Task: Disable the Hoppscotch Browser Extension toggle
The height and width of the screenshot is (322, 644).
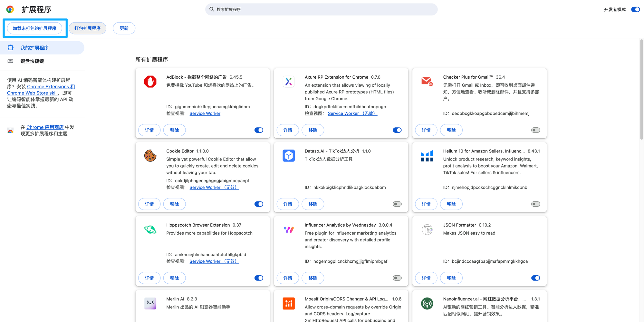Action: pos(259,278)
